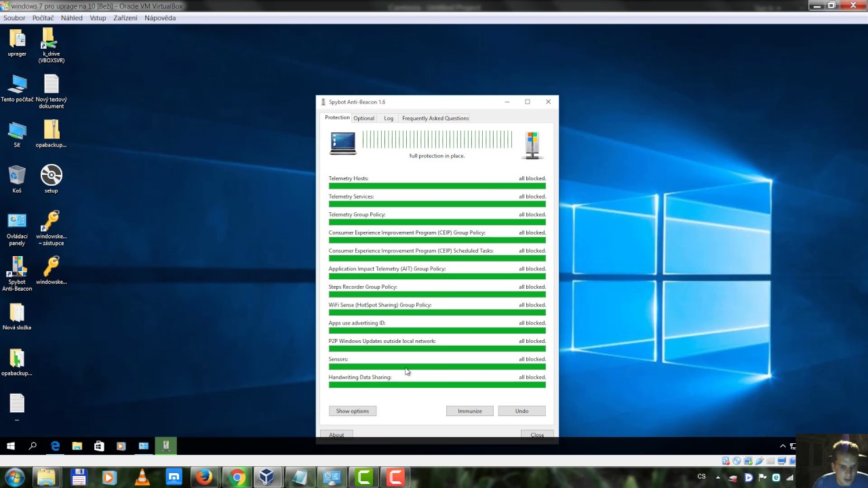Click the "full protection in place." status text

pyautogui.click(x=437, y=156)
